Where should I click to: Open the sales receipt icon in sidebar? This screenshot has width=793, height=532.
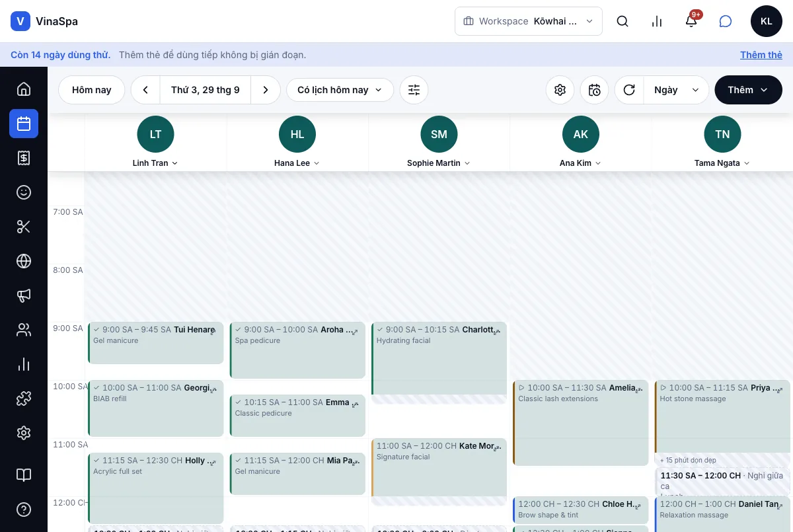[x=24, y=157]
